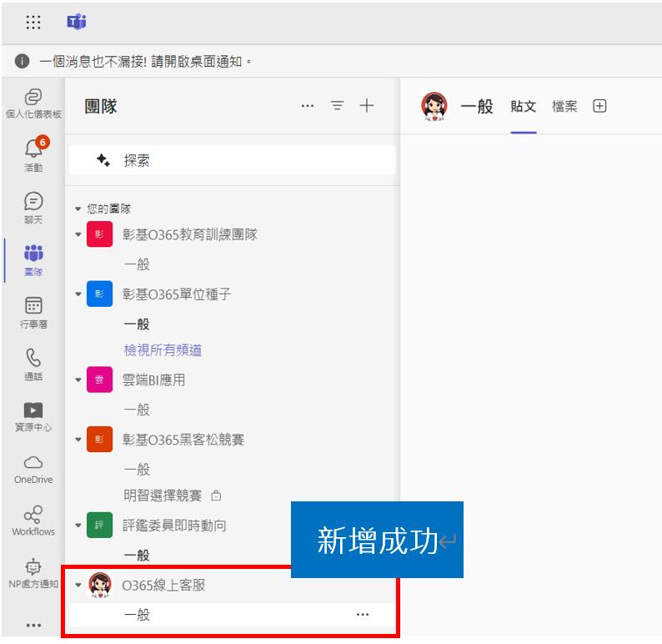Open 一般 channel under 彰基O365教育訓練團隊

137,264
